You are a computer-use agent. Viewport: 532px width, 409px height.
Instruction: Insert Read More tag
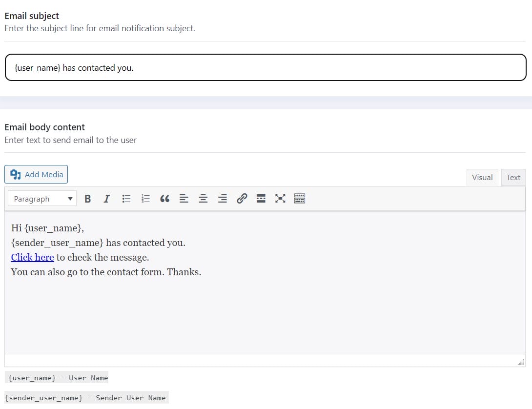point(261,199)
